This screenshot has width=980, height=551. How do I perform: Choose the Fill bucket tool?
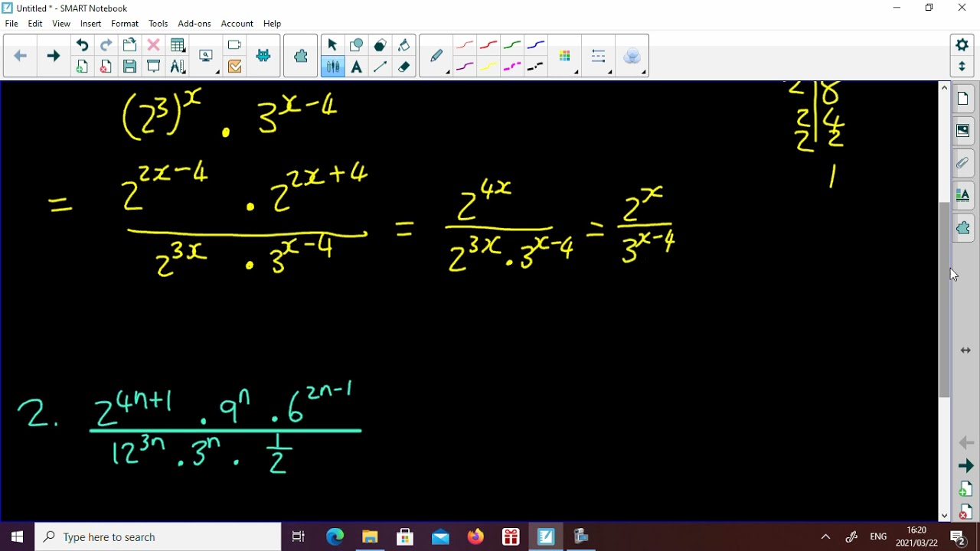[x=403, y=45]
